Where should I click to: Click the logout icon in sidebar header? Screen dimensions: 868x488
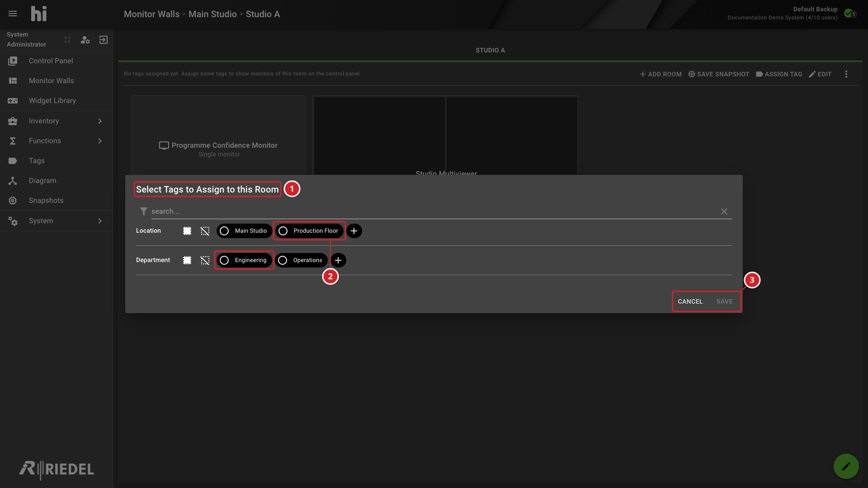[x=104, y=40]
